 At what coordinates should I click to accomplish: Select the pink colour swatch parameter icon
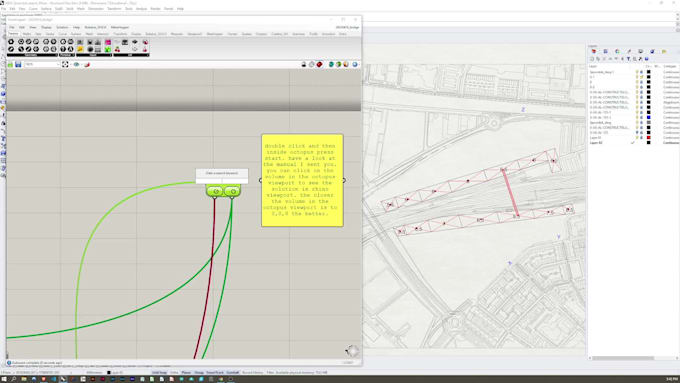(x=108, y=42)
